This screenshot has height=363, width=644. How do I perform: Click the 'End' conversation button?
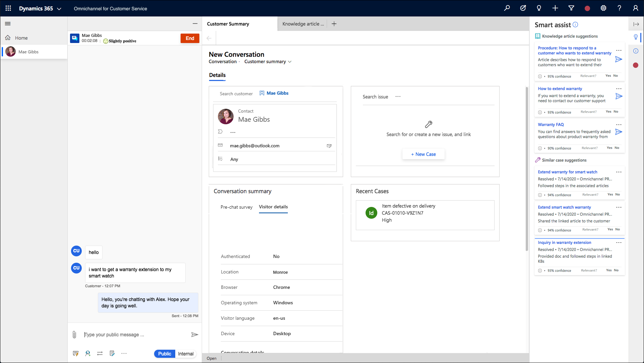(189, 38)
